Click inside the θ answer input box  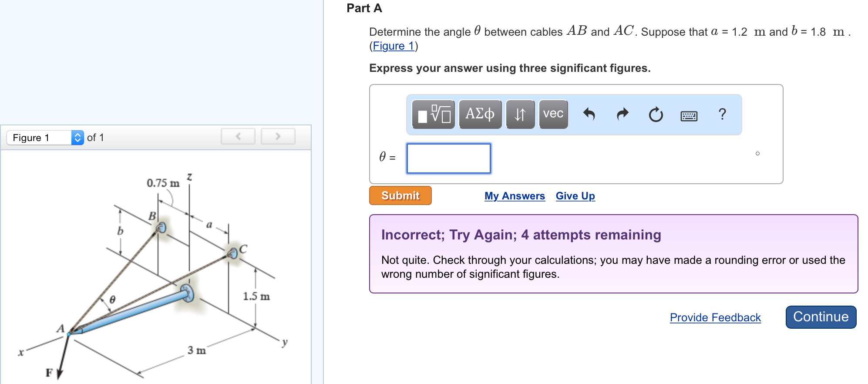[x=448, y=158]
